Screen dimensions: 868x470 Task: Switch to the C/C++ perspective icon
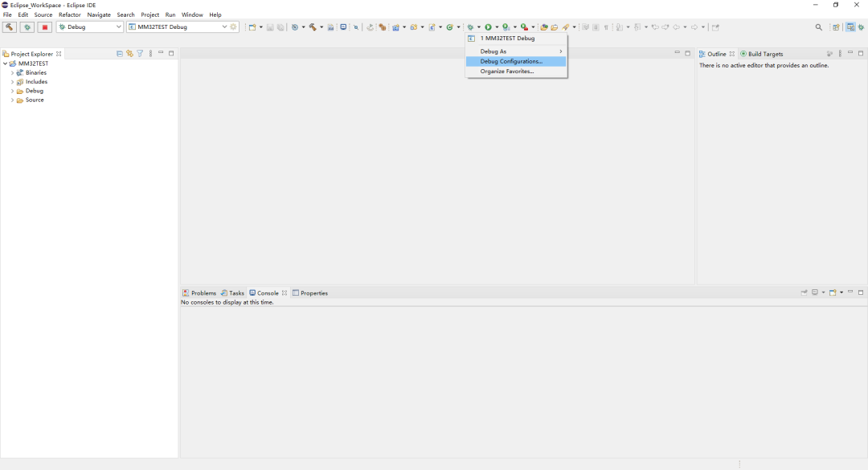click(850, 27)
